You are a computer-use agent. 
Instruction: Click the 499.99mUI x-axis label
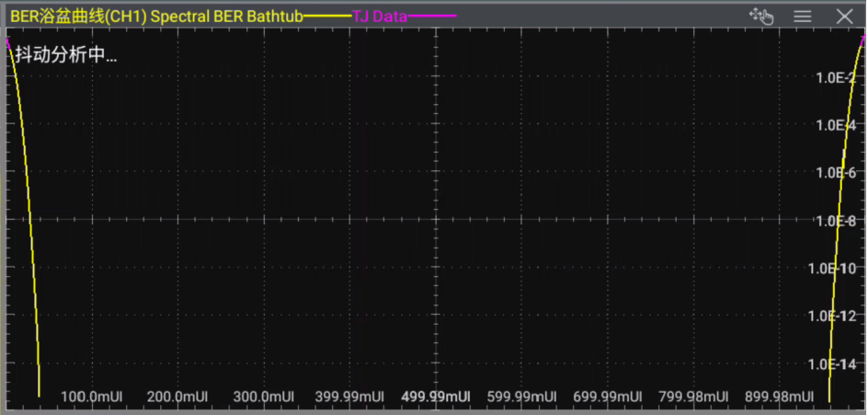(x=436, y=397)
